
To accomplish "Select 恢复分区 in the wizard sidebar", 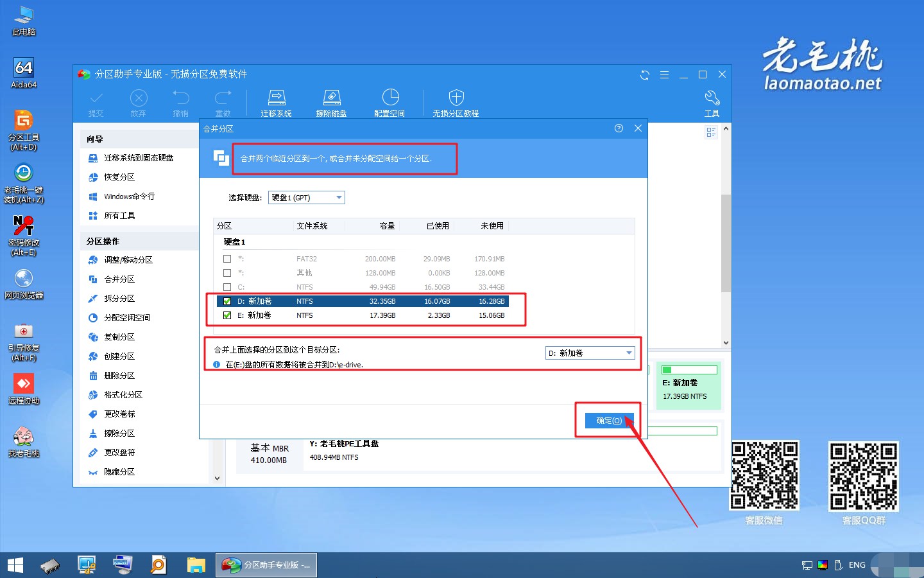I will [x=119, y=177].
